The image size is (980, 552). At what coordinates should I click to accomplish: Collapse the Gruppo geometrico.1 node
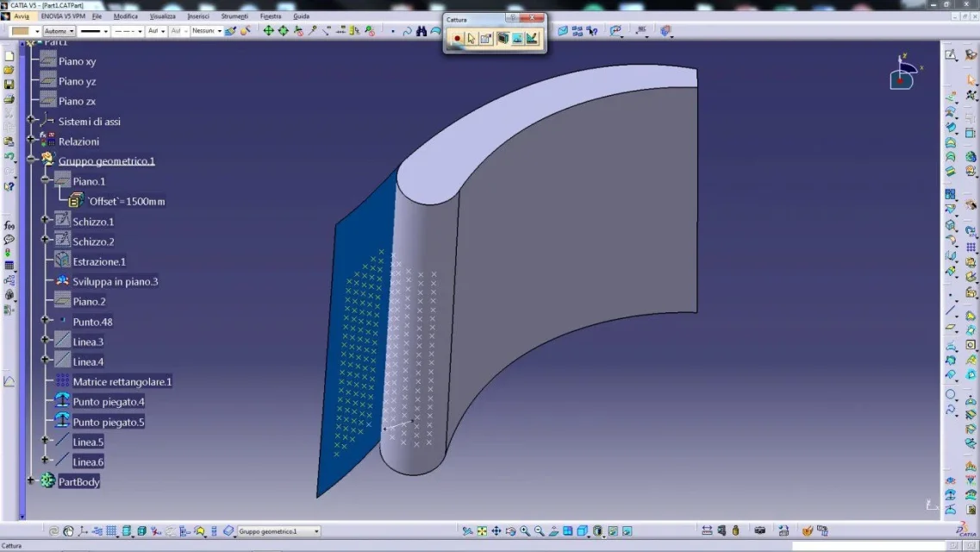(x=32, y=160)
